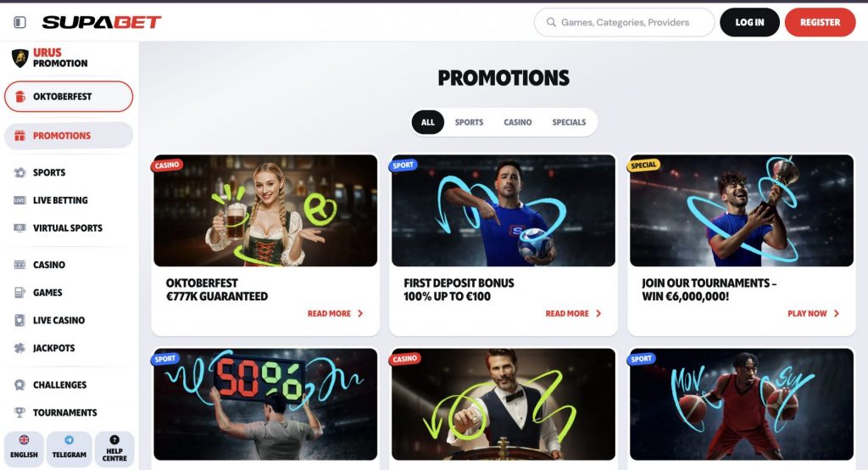The width and height of the screenshot is (868, 470).
Task: Open Sports from the sidebar icon
Action: [x=20, y=172]
